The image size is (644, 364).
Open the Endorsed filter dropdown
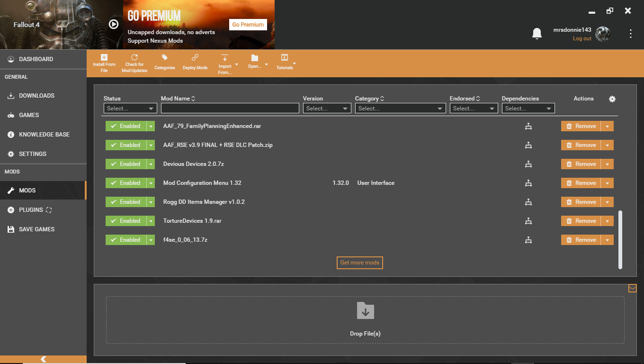[x=474, y=109]
